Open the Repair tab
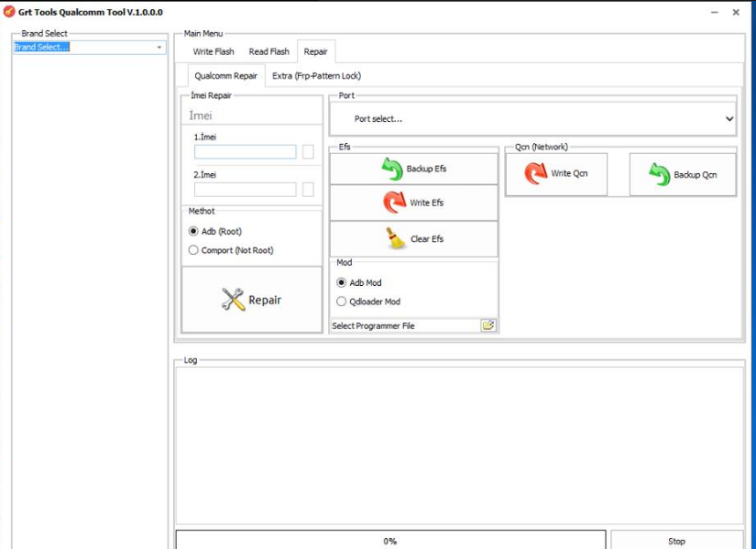 pos(316,51)
